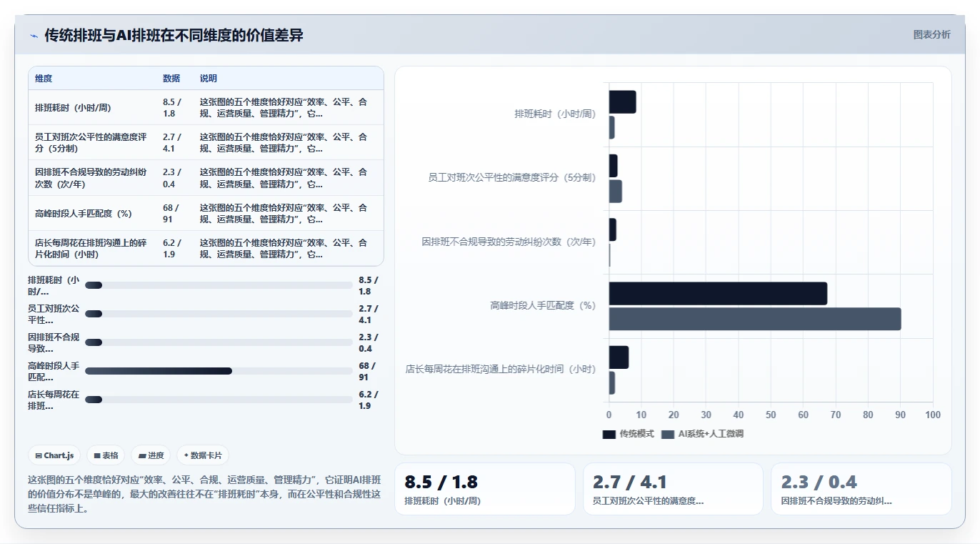Select the 数据卡片 chip
The height and width of the screenshot is (544, 980).
tap(203, 455)
